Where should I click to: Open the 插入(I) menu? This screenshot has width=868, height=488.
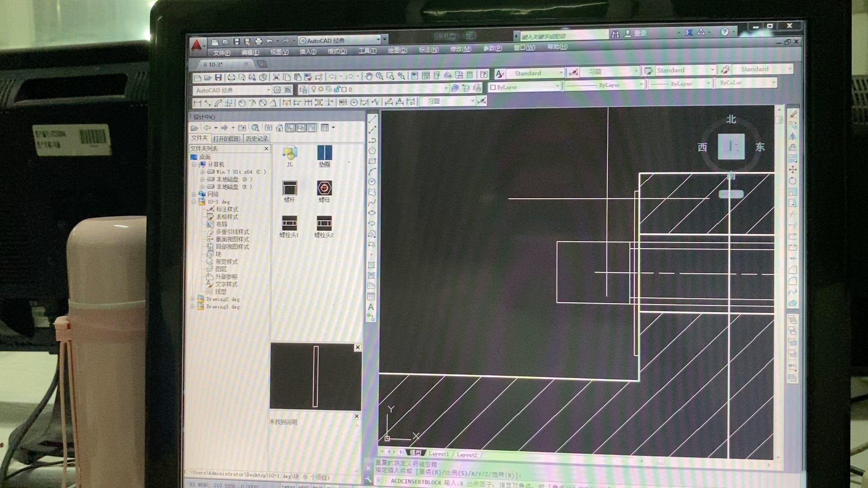tap(308, 52)
